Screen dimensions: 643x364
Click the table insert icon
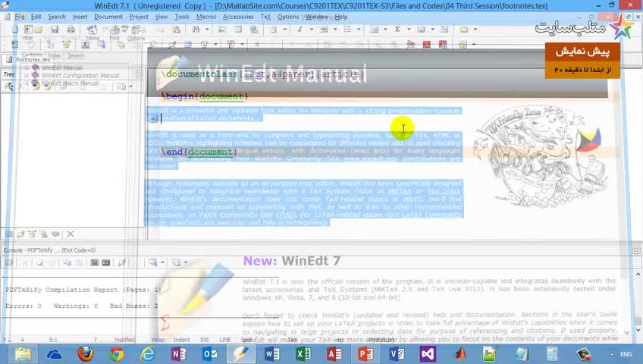374,30
